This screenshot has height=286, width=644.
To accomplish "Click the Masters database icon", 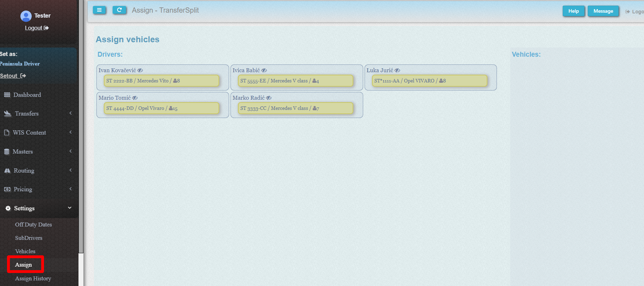I will point(7,151).
